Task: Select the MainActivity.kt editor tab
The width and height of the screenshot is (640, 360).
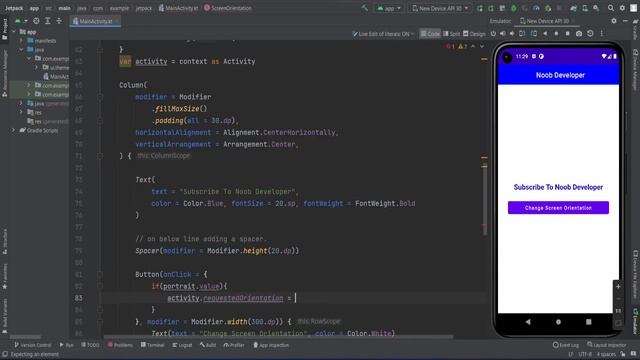Action: (96, 21)
